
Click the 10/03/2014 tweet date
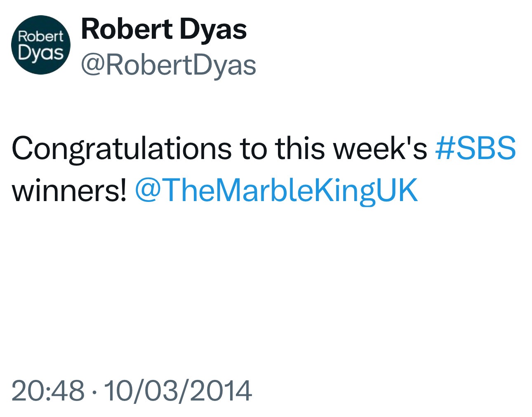point(178,391)
